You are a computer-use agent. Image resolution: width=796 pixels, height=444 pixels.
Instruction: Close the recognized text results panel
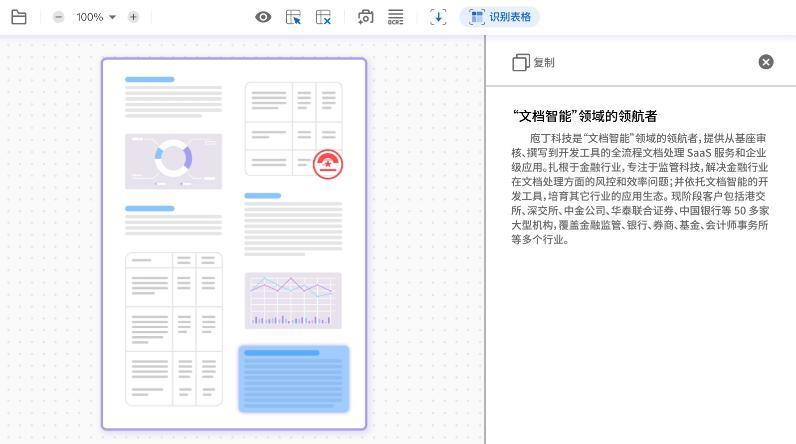pos(766,62)
